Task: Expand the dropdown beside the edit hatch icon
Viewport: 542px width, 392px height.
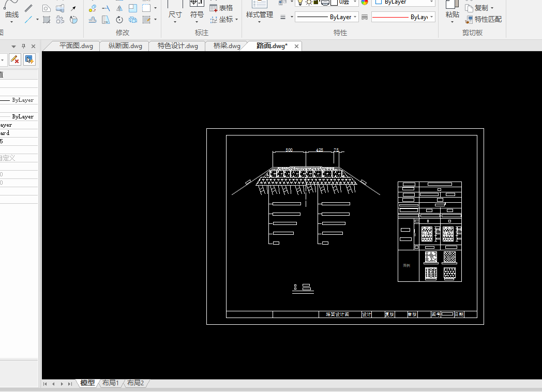Action: click(x=155, y=20)
